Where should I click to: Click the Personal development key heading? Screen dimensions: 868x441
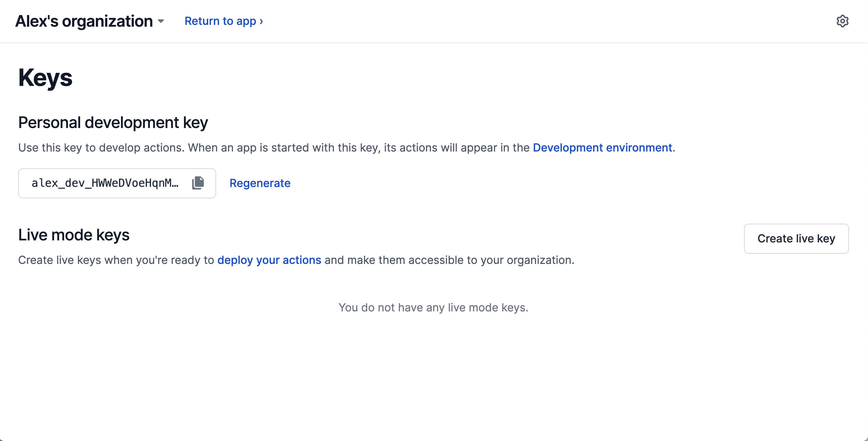coord(113,122)
